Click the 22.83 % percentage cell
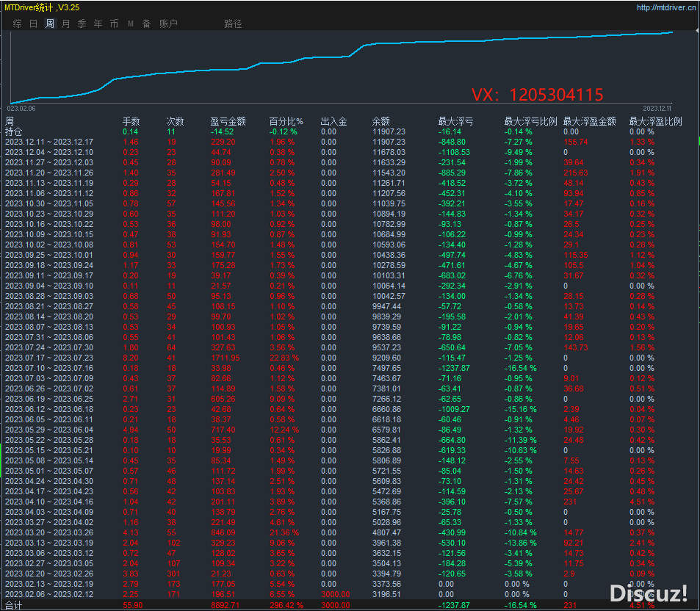700x611 pixels. pyautogui.click(x=284, y=358)
